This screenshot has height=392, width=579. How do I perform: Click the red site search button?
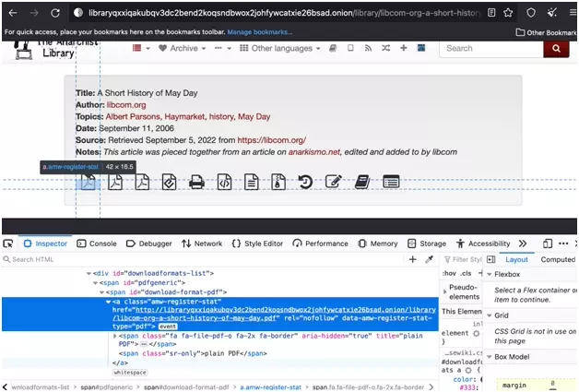(556, 49)
